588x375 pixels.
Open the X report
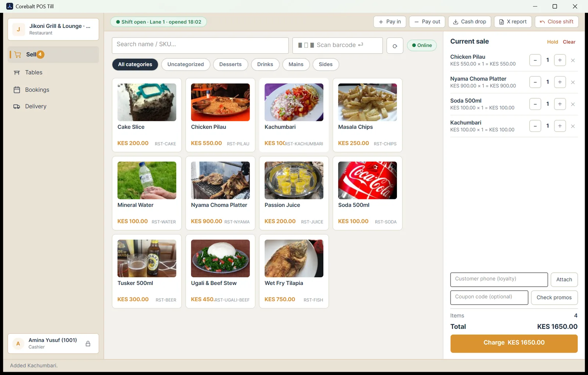pyautogui.click(x=513, y=22)
